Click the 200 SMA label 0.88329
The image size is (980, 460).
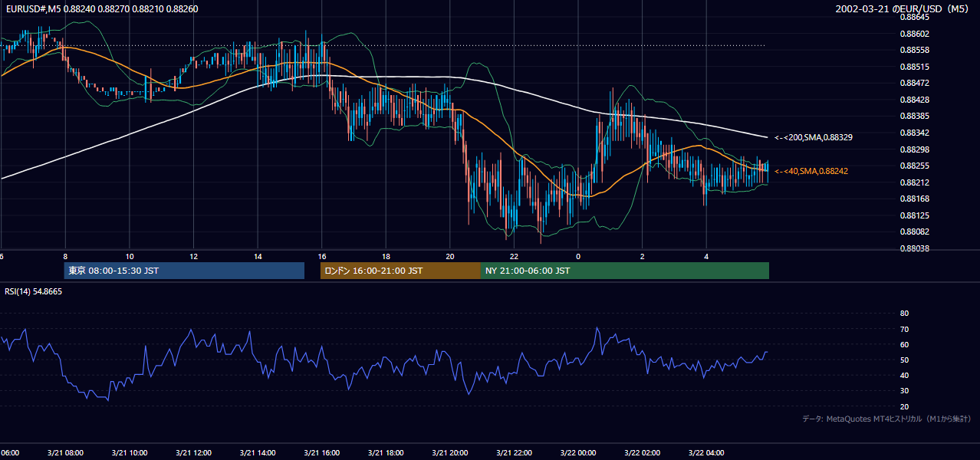click(814, 137)
